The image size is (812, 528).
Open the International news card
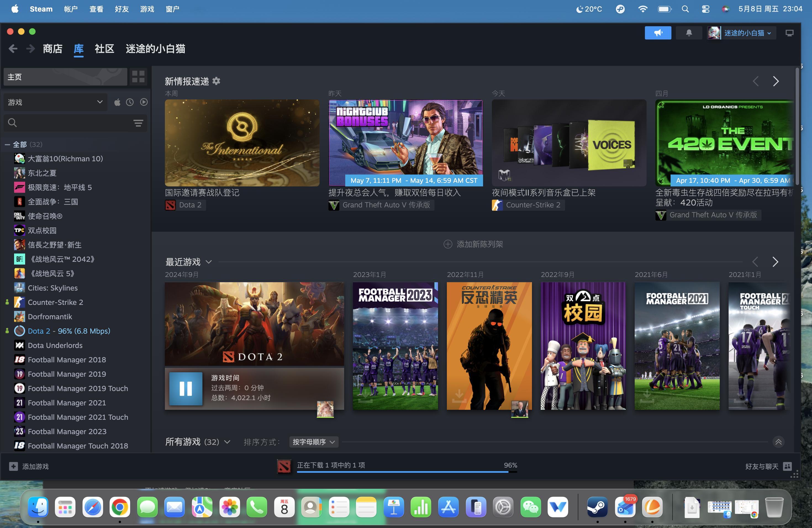tap(242, 143)
